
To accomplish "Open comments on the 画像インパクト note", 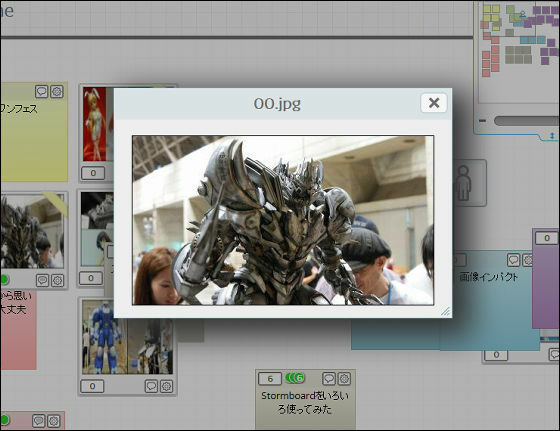I will pos(514,260).
